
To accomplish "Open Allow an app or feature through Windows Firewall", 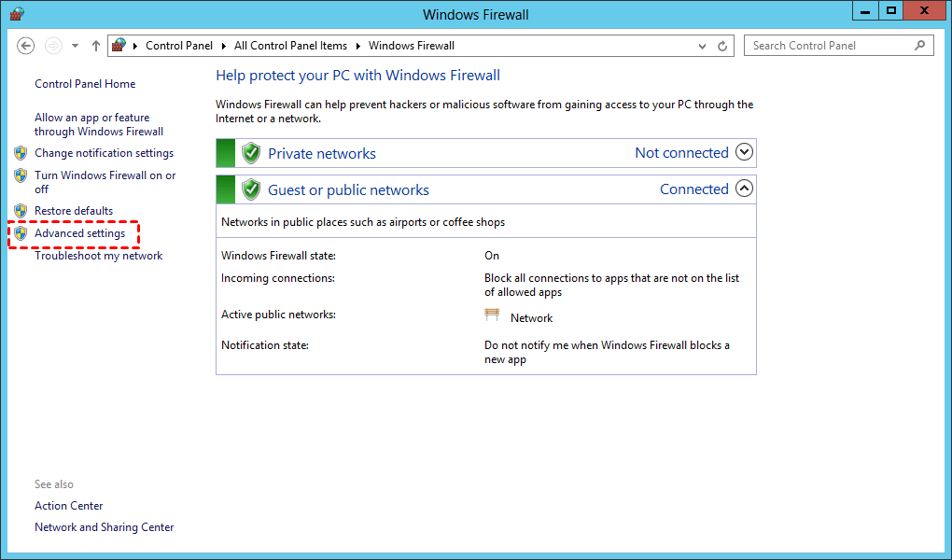I will (99, 124).
